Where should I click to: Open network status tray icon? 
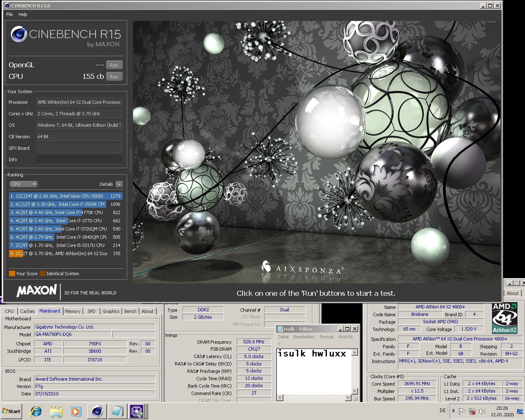(472, 411)
